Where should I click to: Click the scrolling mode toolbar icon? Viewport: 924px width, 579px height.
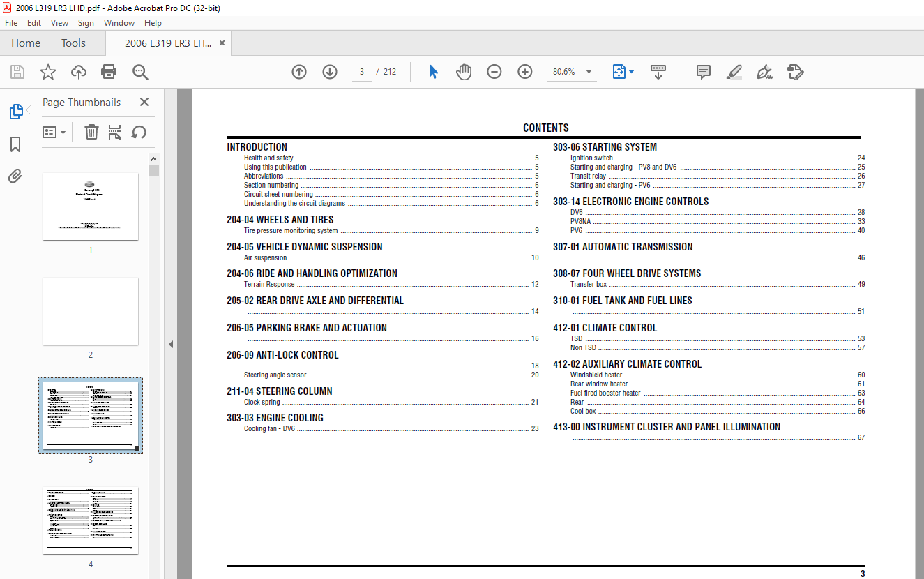coord(658,72)
